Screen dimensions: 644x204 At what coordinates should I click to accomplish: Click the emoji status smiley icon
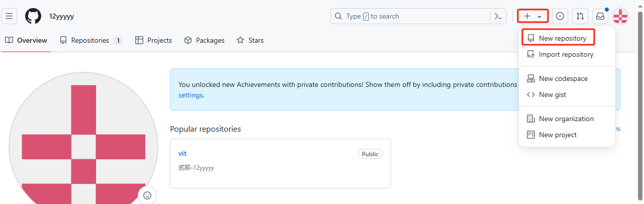[x=147, y=195]
